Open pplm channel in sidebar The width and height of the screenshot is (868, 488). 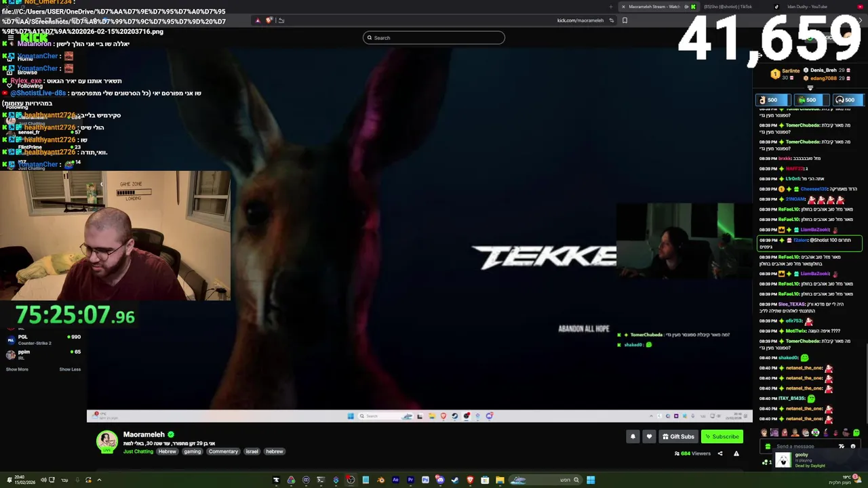[43, 354]
